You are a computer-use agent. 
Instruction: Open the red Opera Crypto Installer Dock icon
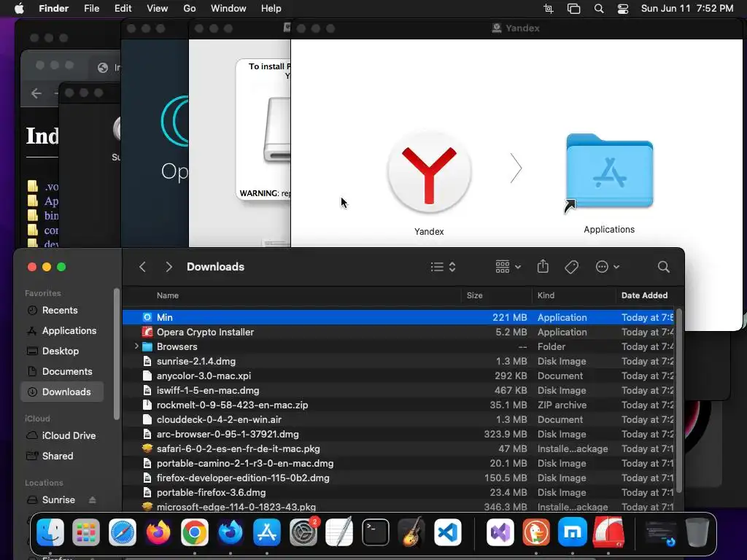point(608,532)
